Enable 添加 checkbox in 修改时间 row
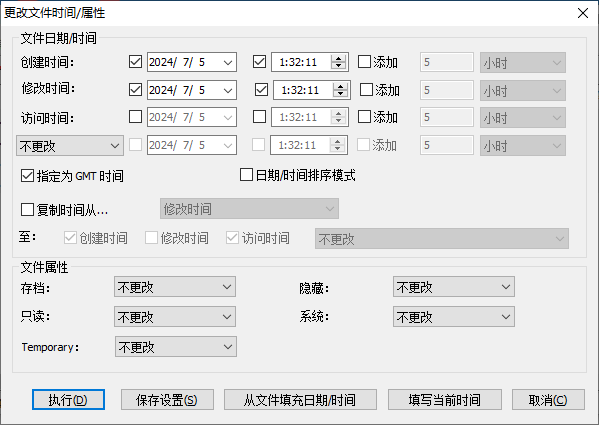 point(366,90)
